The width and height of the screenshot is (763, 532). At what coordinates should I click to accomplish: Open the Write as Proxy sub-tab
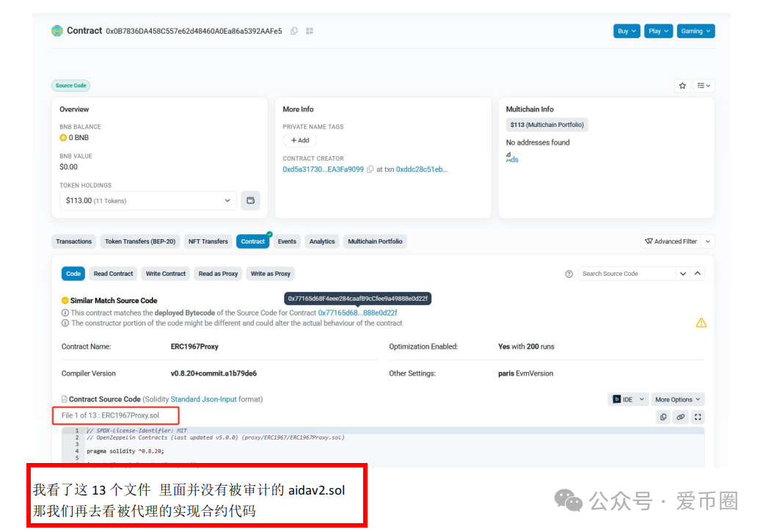[270, 274]
